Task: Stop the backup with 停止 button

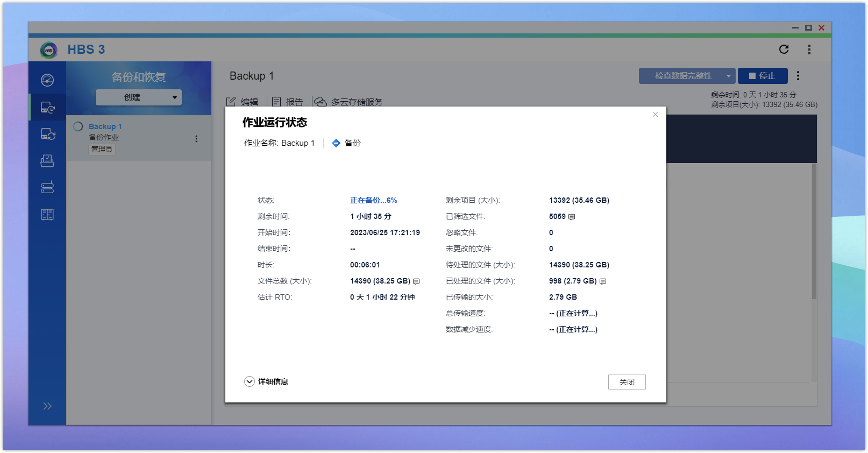Action: click(x=762, y=76)
